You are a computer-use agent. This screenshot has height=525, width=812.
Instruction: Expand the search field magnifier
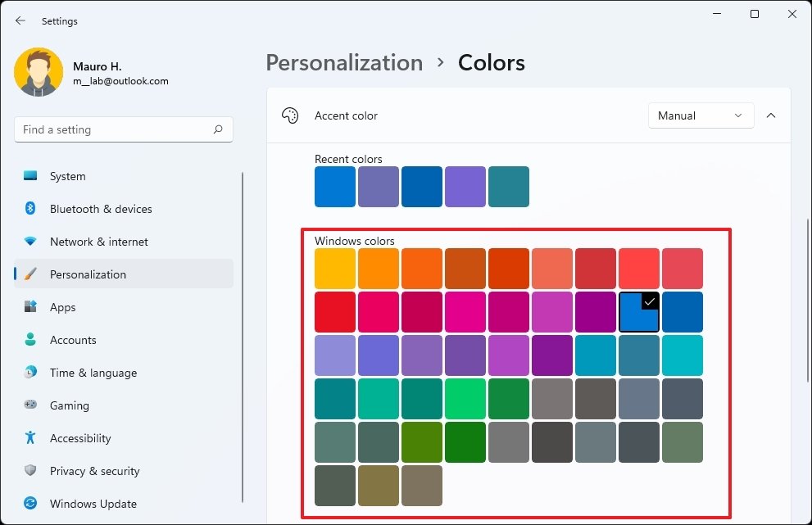[x=218, y=129]
